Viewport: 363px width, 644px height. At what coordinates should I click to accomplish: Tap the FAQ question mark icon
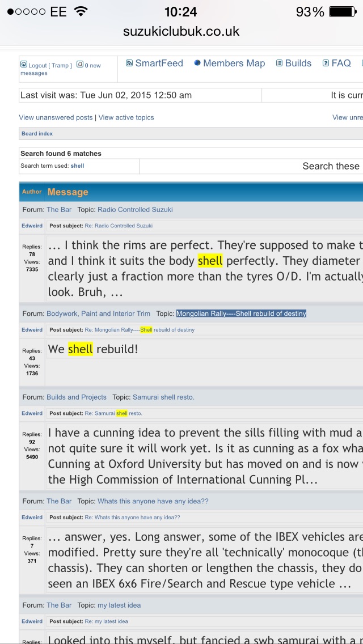326,63
